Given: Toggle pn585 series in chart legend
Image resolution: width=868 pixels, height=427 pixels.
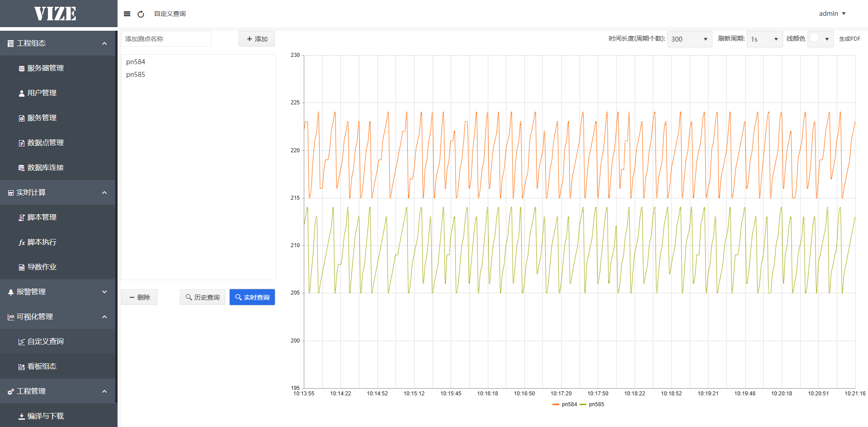Looking at the screenshot, I should coord(592,404).
